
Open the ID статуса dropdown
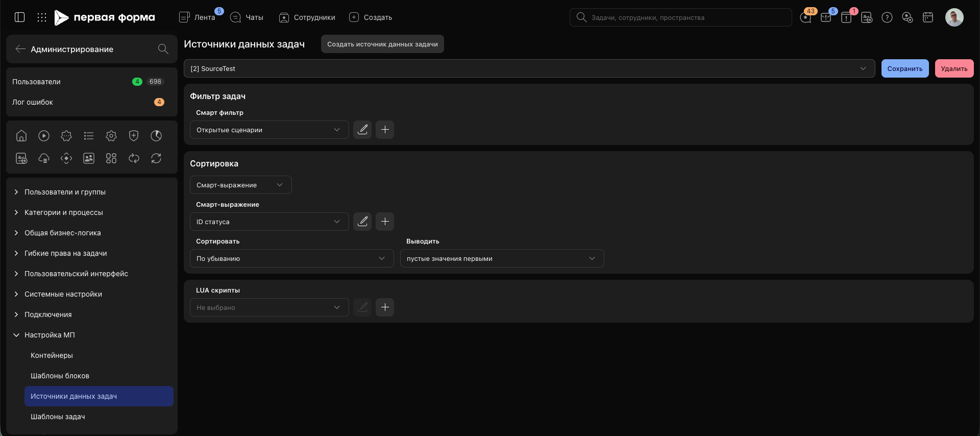(269, 222)
